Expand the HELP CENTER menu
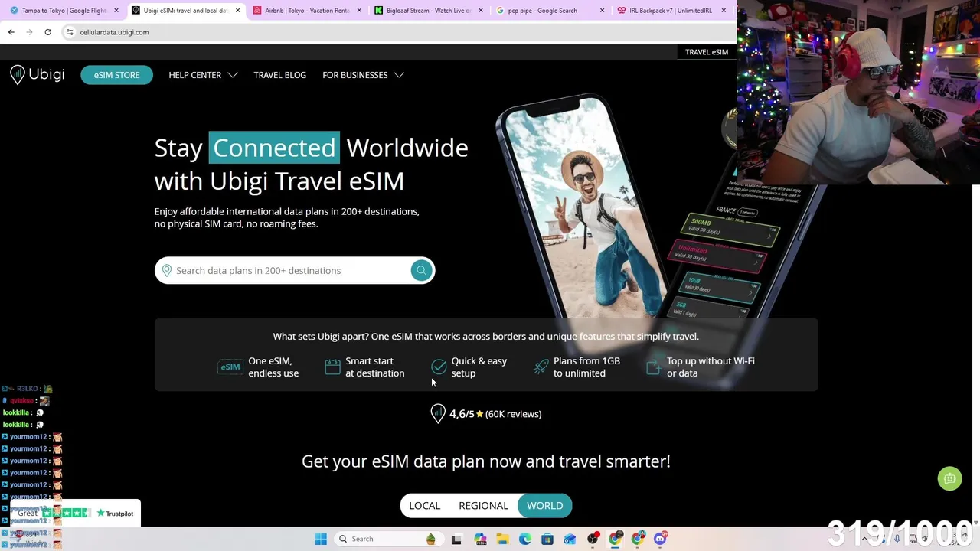Image resolution: width=980 pixels, height=551 pixels. [x=203, y=75]
